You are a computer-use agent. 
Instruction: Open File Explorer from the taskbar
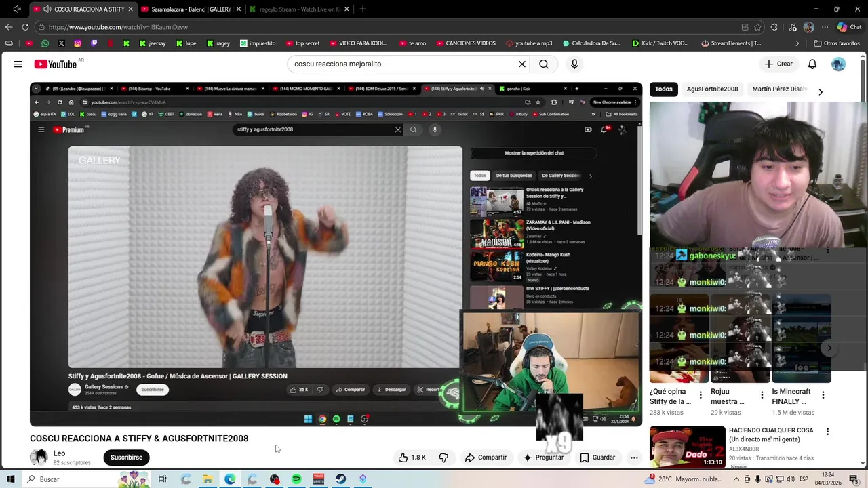tap(208, 479)
